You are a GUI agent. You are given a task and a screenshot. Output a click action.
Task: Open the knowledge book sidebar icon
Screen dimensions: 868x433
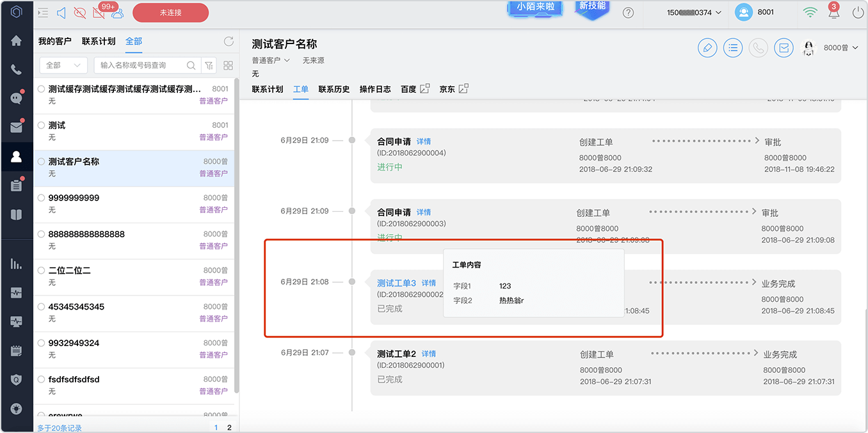click(x=16, y=214)
